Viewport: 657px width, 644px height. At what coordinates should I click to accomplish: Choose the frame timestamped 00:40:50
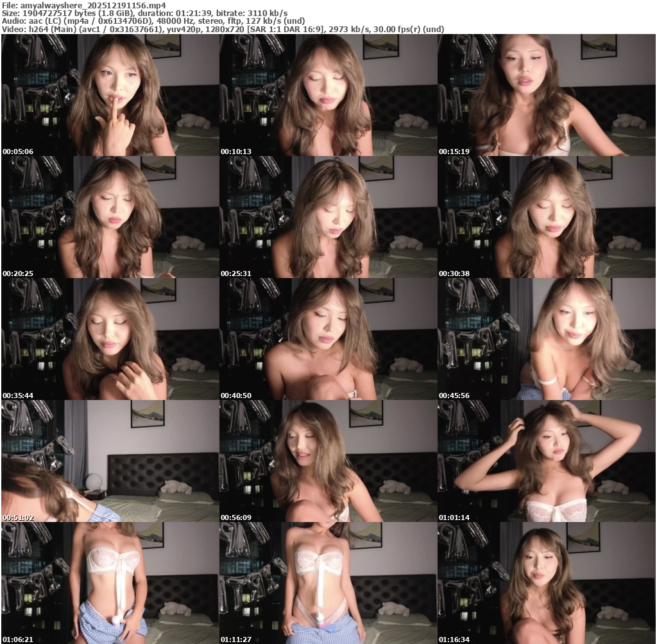[328, 339]
